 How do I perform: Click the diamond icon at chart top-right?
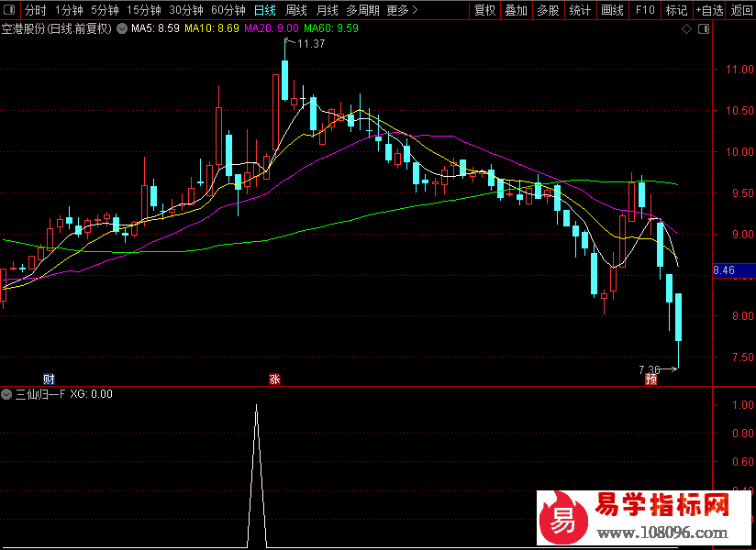[x=686, y=29]
